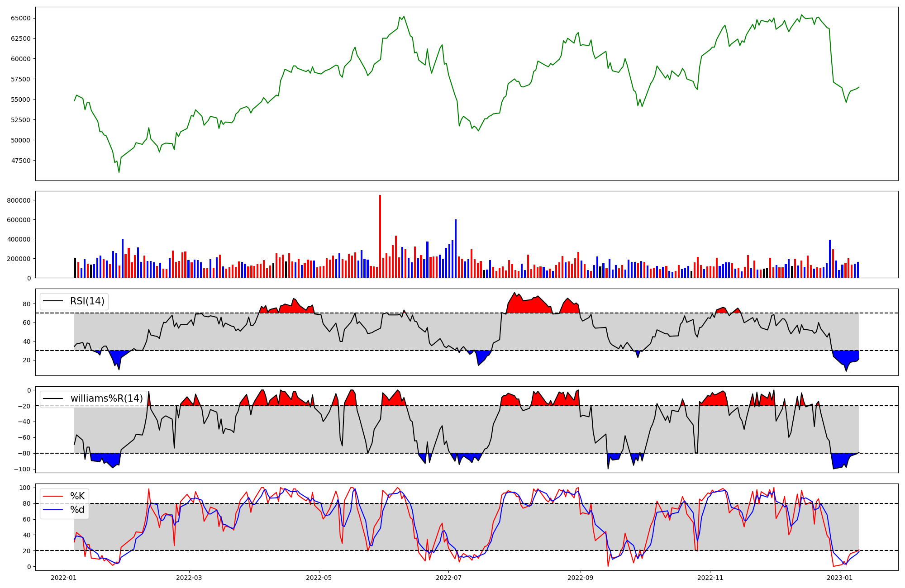Click the tallest blue volume bar near 600000
Viewport: 905px width, 588px height.
456,249
